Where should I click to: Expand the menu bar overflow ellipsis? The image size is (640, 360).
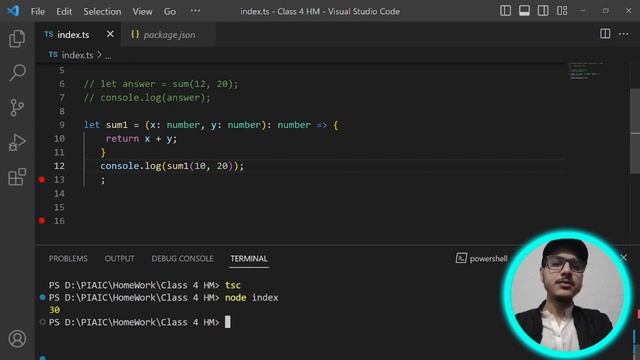(x=195, y=11)
